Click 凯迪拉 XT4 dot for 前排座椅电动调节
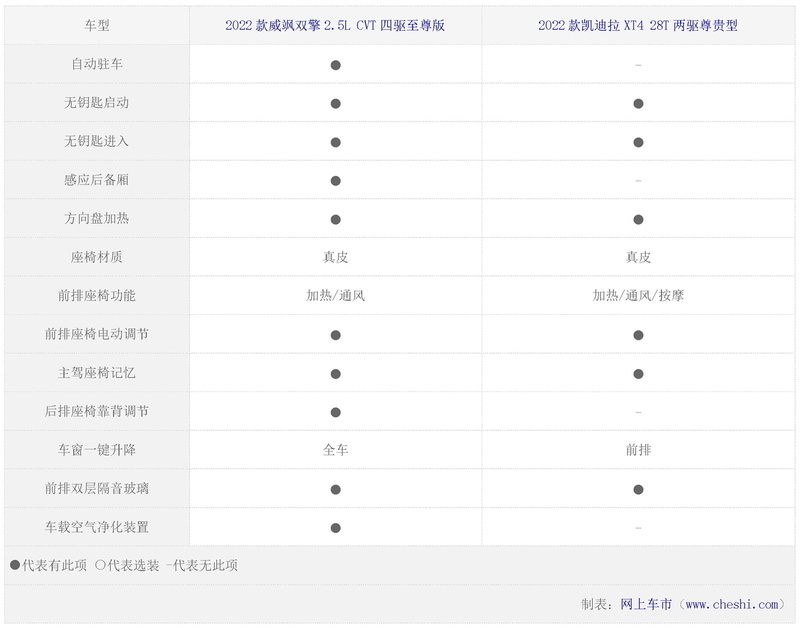Image resolution: width=800 pixels, height=628 pixels. click(x=638, y=335)
